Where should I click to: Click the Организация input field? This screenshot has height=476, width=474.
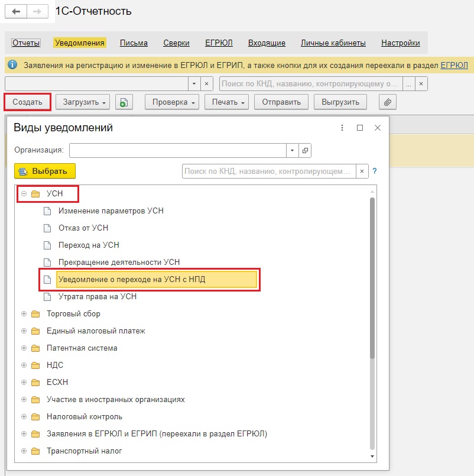coord(178,150)
